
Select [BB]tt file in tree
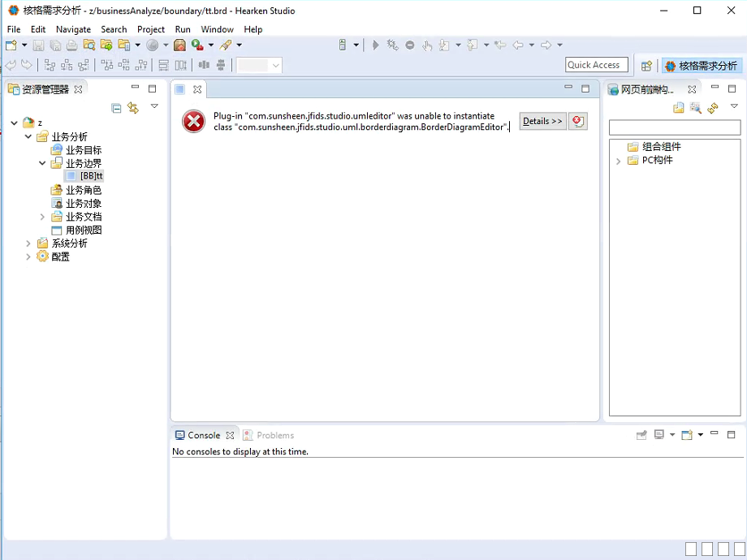(91, 176)
